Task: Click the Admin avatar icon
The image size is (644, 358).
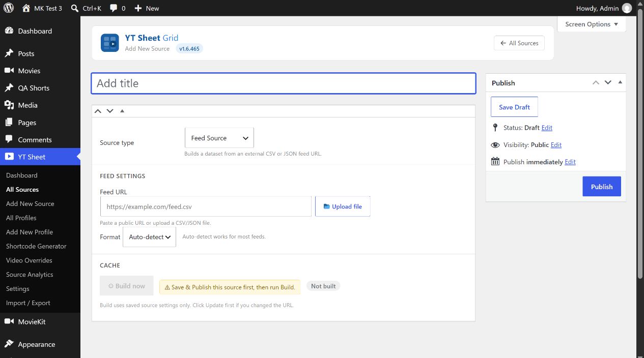Action: coord(627,8)
